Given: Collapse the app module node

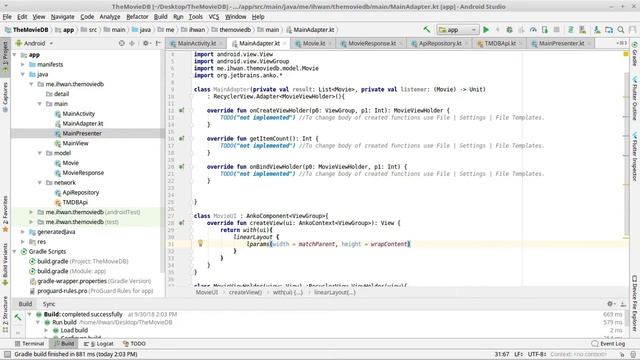Looking at the screenshot, I should 15,54.
